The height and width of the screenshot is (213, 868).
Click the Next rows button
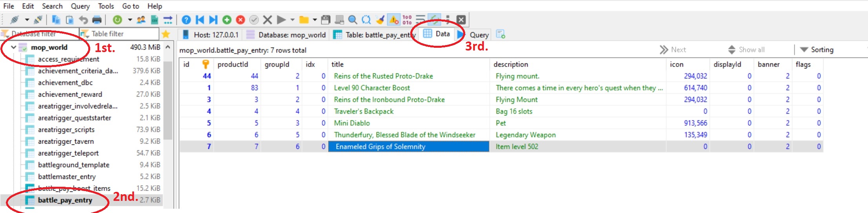[673, 50]
